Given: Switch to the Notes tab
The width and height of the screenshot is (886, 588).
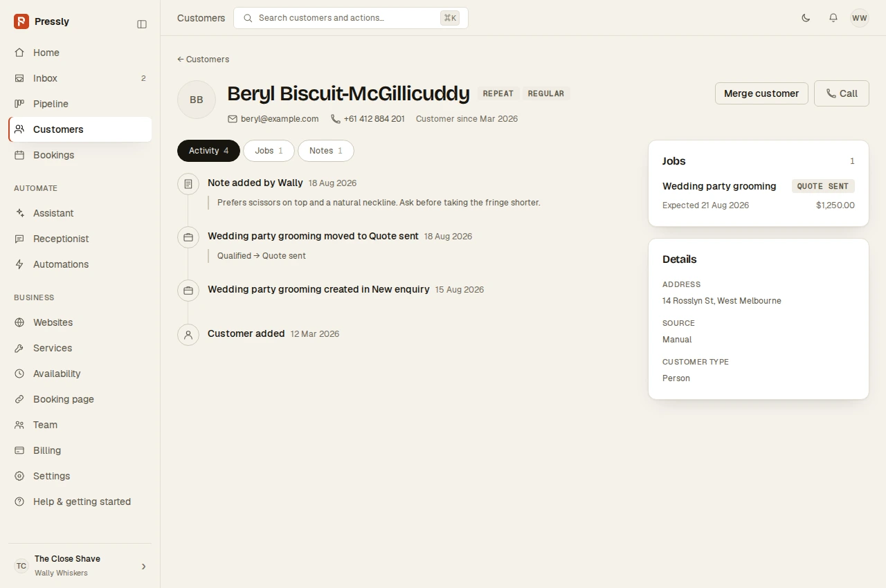Looking at the screenshot, I should pos(326,151).
